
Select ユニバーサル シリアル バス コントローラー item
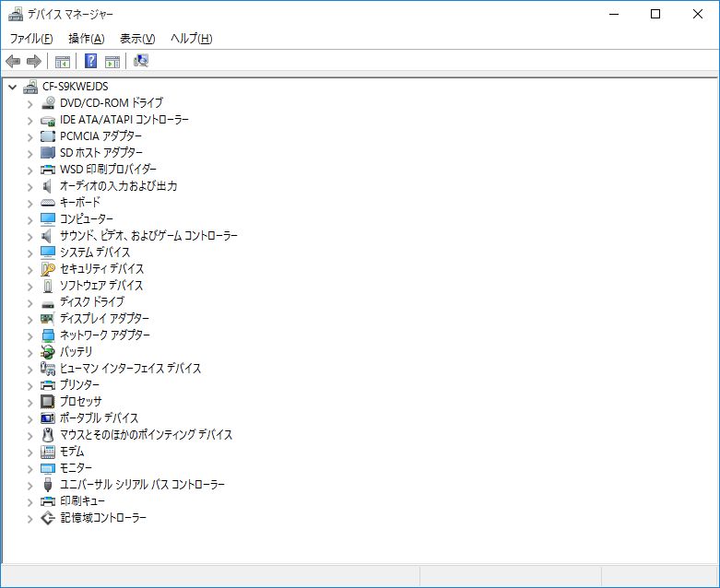[142, 485]
